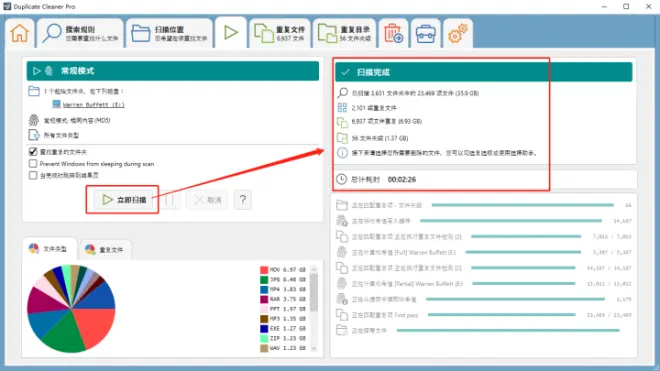Click the RAR 3.75 GB legend entry

pyautogui.click(x=283, y=299)
